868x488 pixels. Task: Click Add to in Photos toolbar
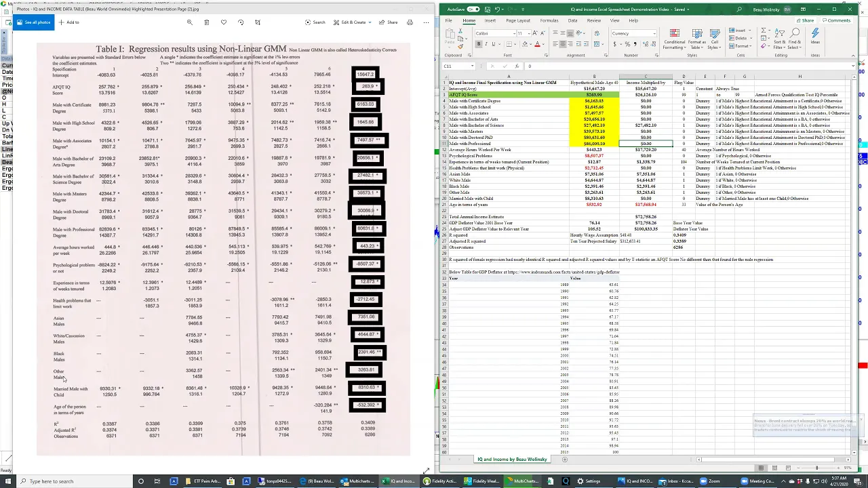(x=69, y=22)
